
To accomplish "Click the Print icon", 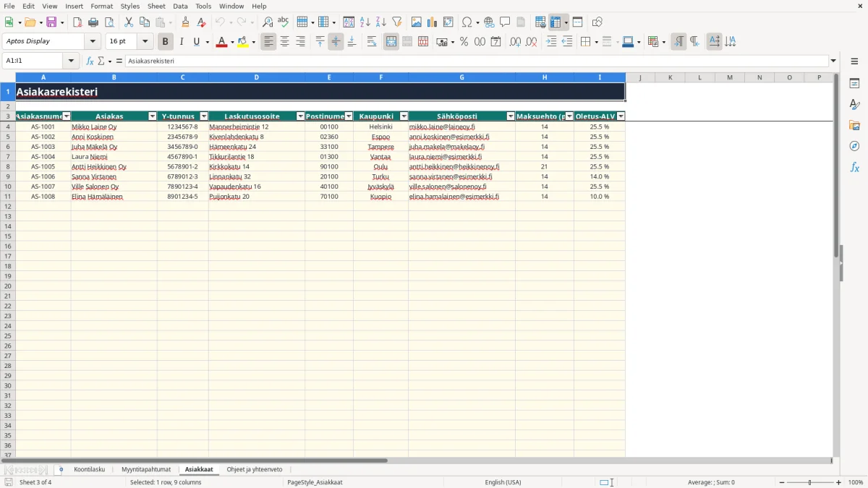I will [x=93, y=22].
